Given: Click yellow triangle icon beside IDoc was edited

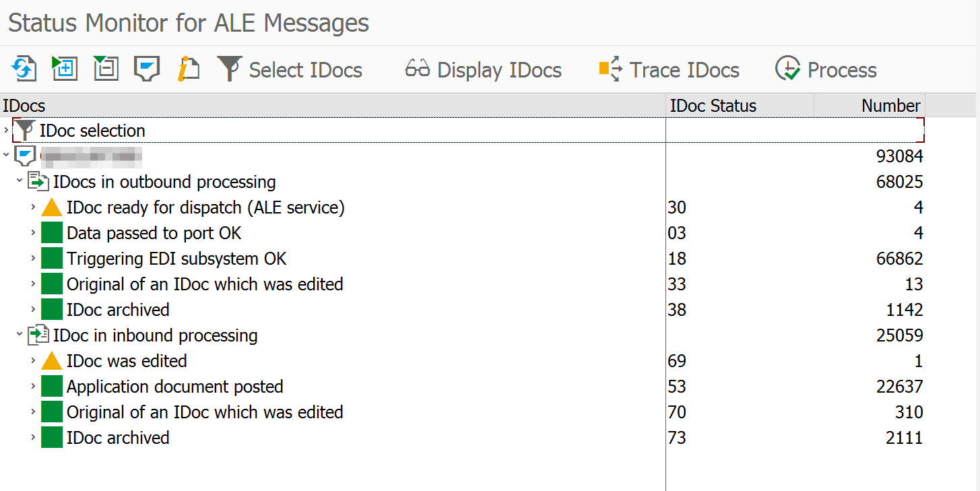Looking at the screenshot, I should tap(52, 362).
